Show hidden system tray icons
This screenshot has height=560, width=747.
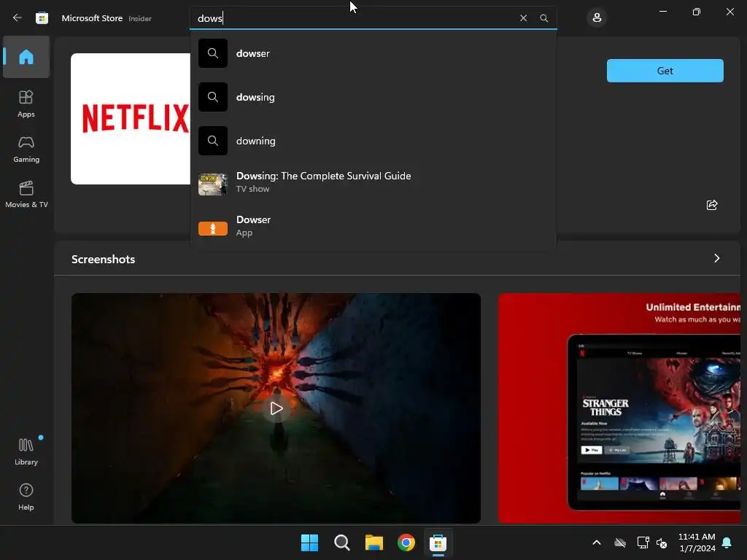597,542
